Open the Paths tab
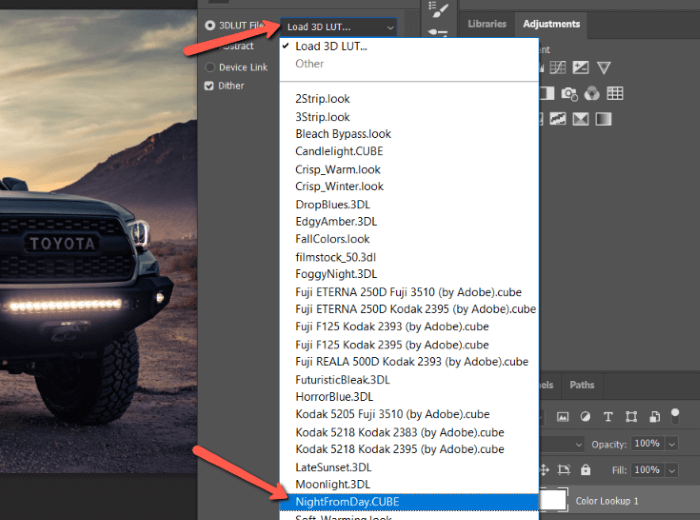 pos(581,385)
